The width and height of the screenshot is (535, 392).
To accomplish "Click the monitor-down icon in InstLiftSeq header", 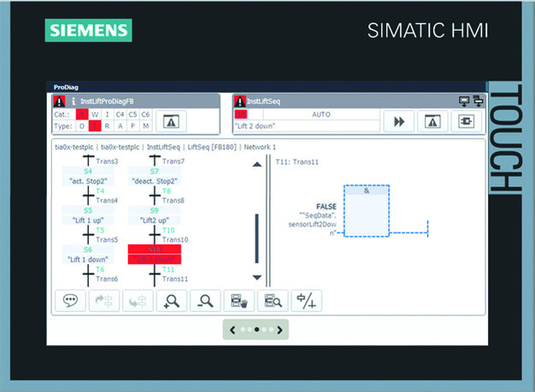I will (x=464, y=102).
